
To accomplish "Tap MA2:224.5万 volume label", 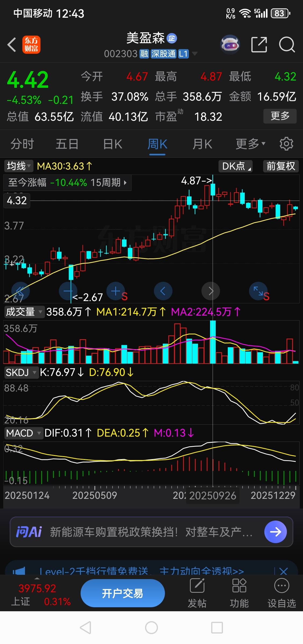I will tap(206, 312).
